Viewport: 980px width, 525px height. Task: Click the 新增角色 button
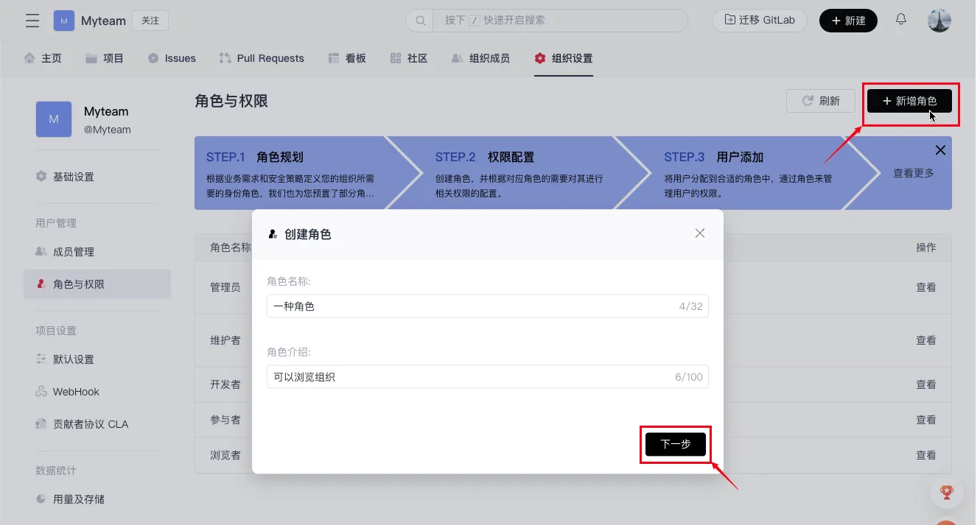click(909, 101)
